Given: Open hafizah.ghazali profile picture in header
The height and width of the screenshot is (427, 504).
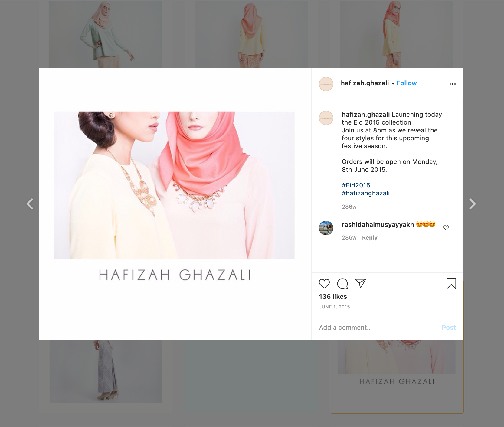Looking at the screenshot, I should pyautogui.click(x=326, y=84).
